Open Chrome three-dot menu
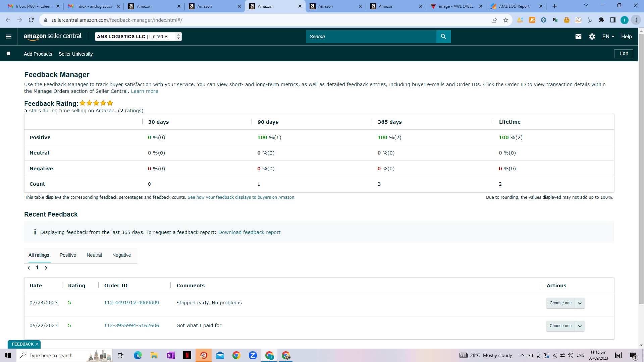The height and width of the screenshot is (362, 644). 636,20
